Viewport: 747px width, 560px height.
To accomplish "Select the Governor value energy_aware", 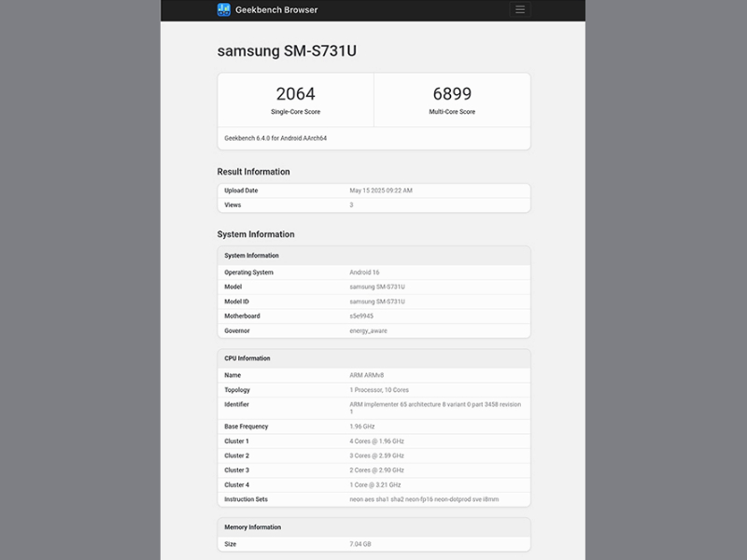I will point(368,331).
